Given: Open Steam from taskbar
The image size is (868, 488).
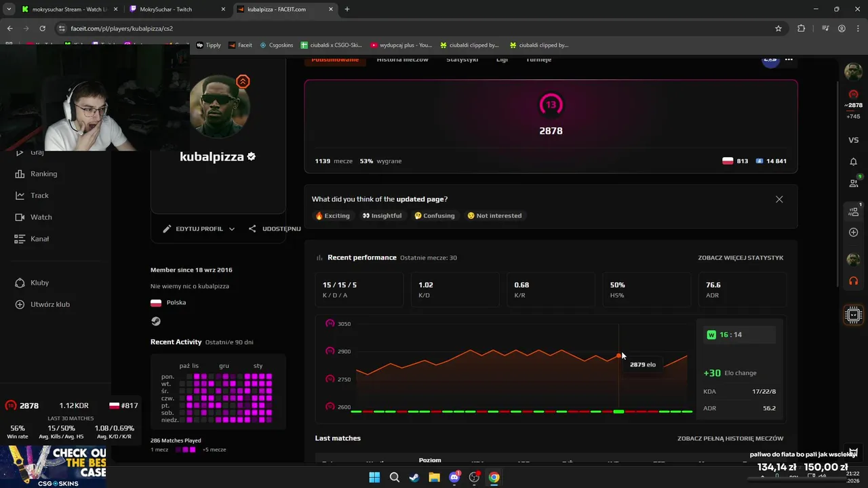Looking at the screenshot, I should pyautogui.click(x=414, y=477).
